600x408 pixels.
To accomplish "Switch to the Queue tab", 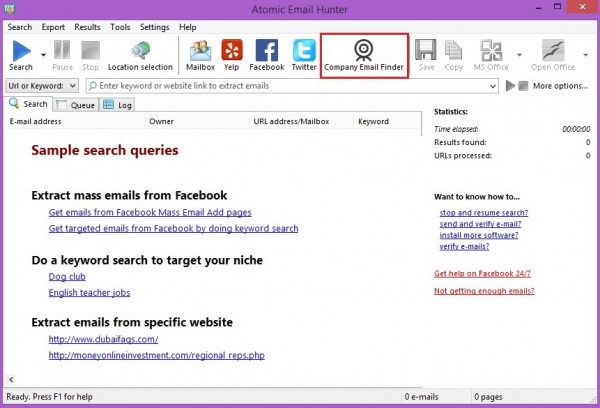I will coord(76,105).
